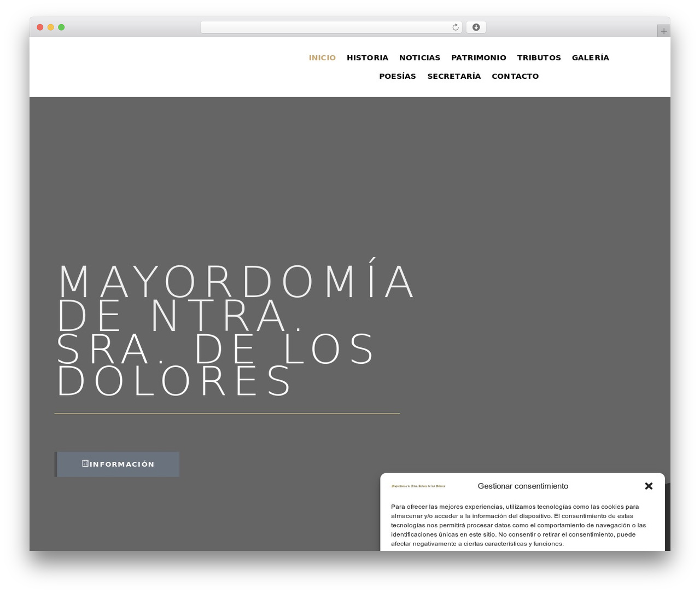Click the small logo in cookie dialog
700x593 pixels.
[x=418, y=486]
